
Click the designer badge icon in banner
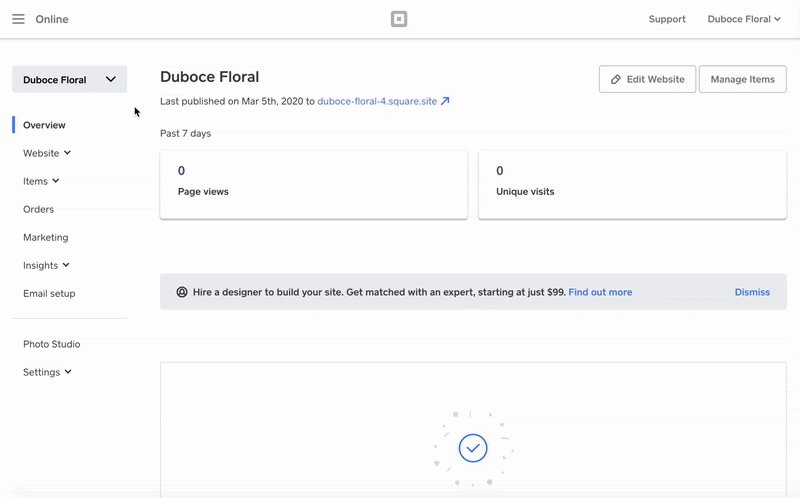pos(182,292)
